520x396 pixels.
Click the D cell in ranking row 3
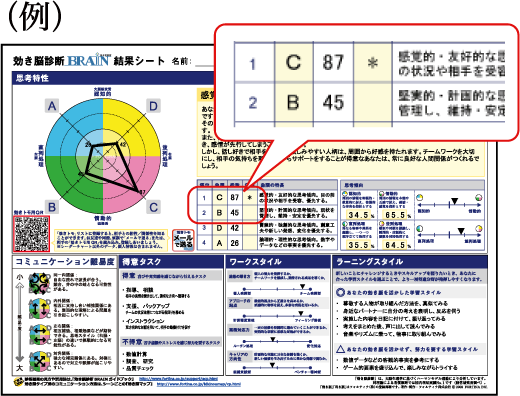coord(219,228)
